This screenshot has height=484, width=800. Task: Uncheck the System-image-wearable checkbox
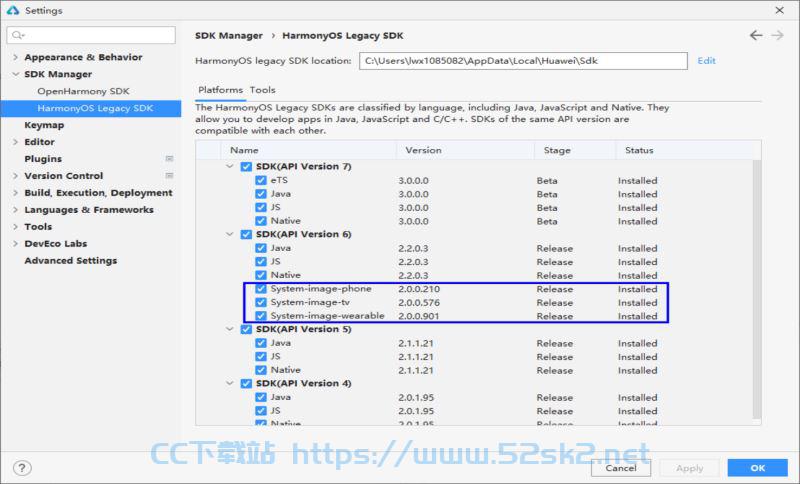click(261, 316)
